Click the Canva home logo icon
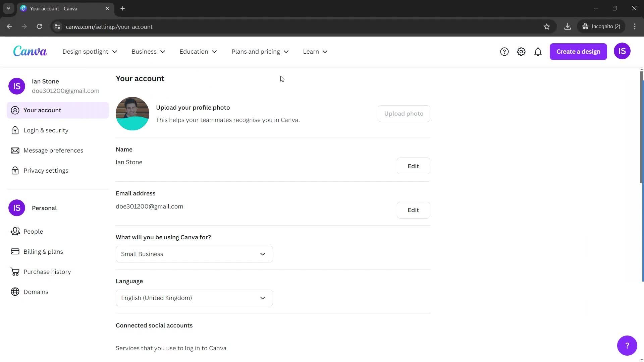This screenshot has width=644, height=362. [x=30, y=52]
